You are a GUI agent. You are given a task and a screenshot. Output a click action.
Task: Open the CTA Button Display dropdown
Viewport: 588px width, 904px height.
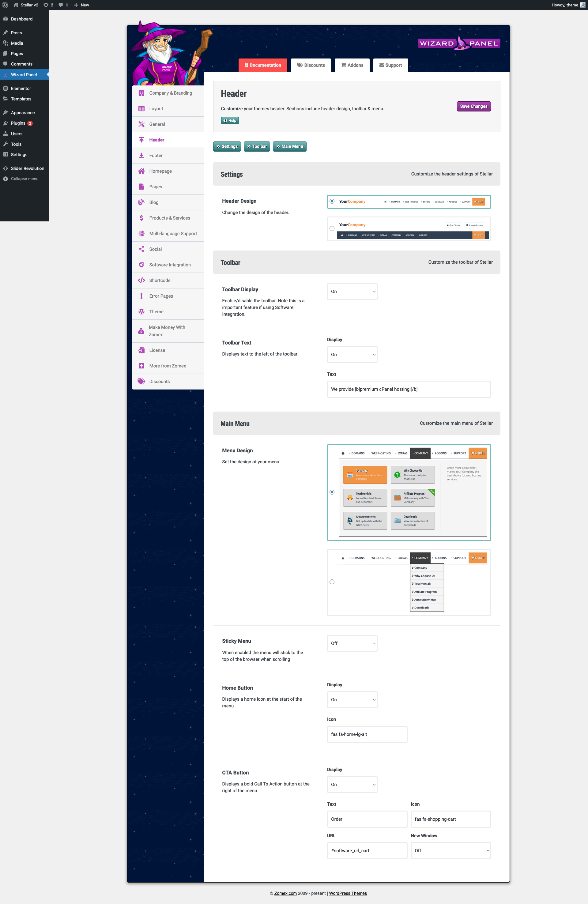(352, 784)
